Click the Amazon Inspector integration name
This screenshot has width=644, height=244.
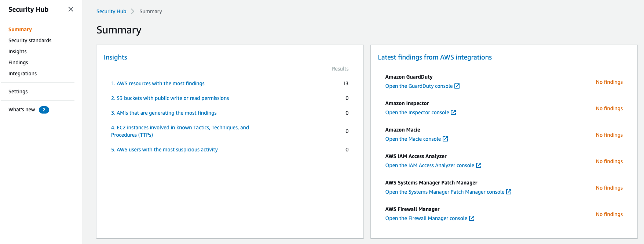[x=407, y=103]
